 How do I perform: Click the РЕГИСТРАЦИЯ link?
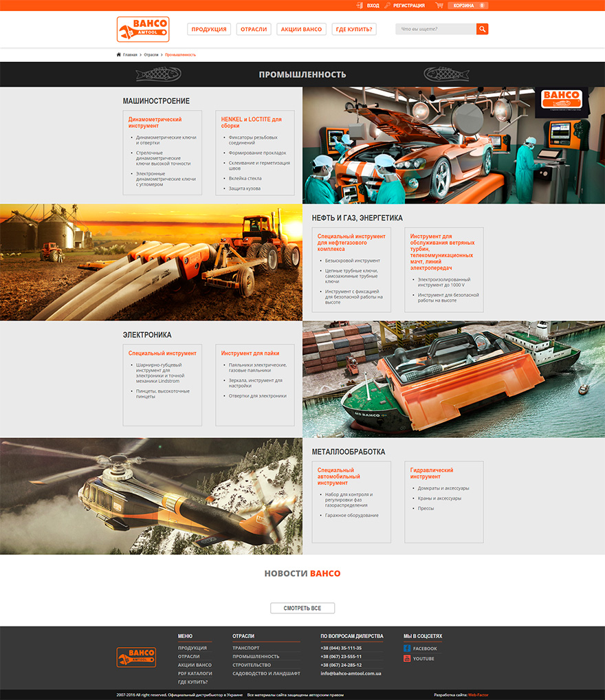(409, 6)
